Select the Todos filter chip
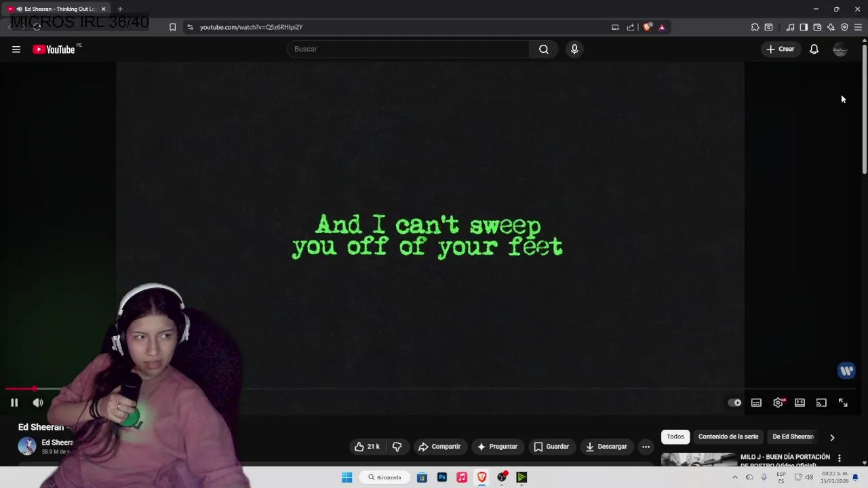Image resolution: width=868 pixels, height=488 pixels. pos(675,436)
